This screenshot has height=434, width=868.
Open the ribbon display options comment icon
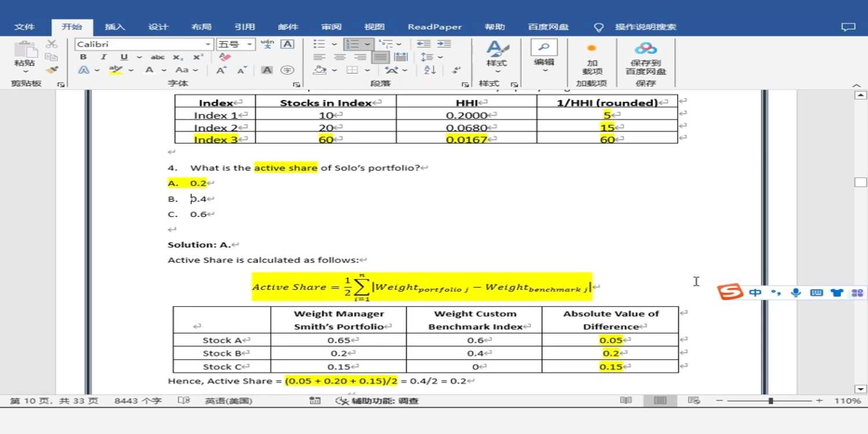848,27
